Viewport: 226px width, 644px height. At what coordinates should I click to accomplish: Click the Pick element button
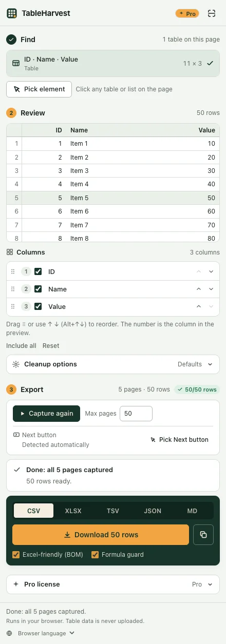click(39, 89)
